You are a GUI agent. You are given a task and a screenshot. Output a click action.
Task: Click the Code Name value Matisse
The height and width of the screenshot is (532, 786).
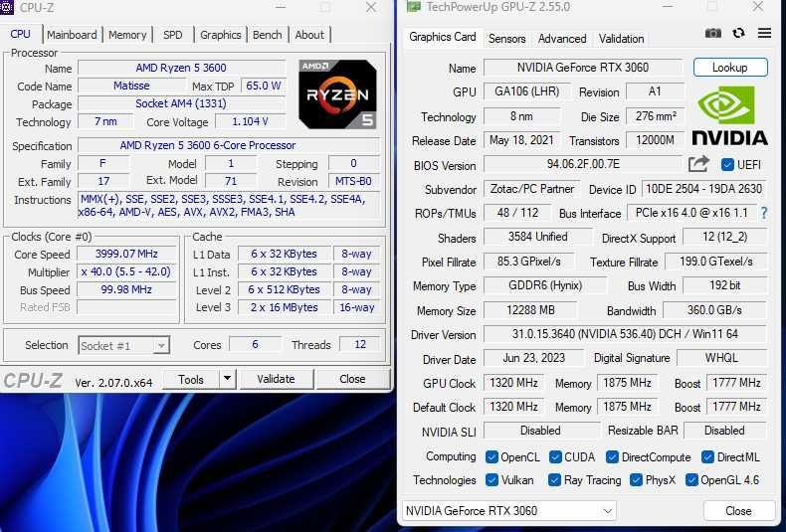point(131,87)
